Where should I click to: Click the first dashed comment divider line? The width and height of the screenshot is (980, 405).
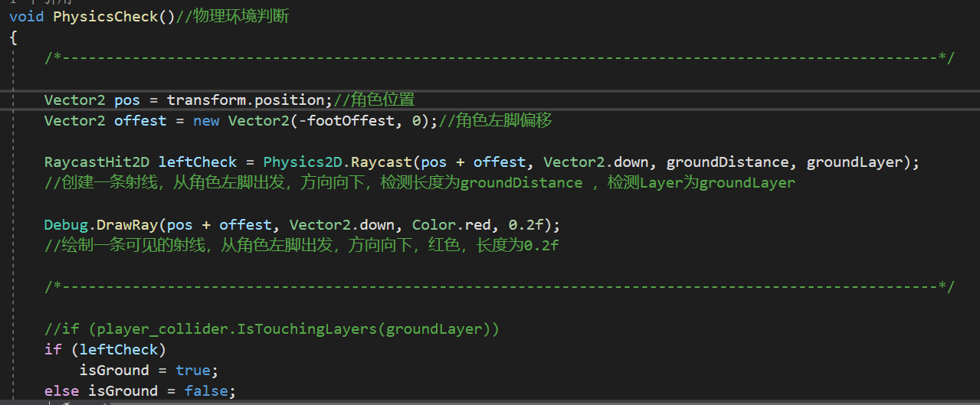(500, 57)
